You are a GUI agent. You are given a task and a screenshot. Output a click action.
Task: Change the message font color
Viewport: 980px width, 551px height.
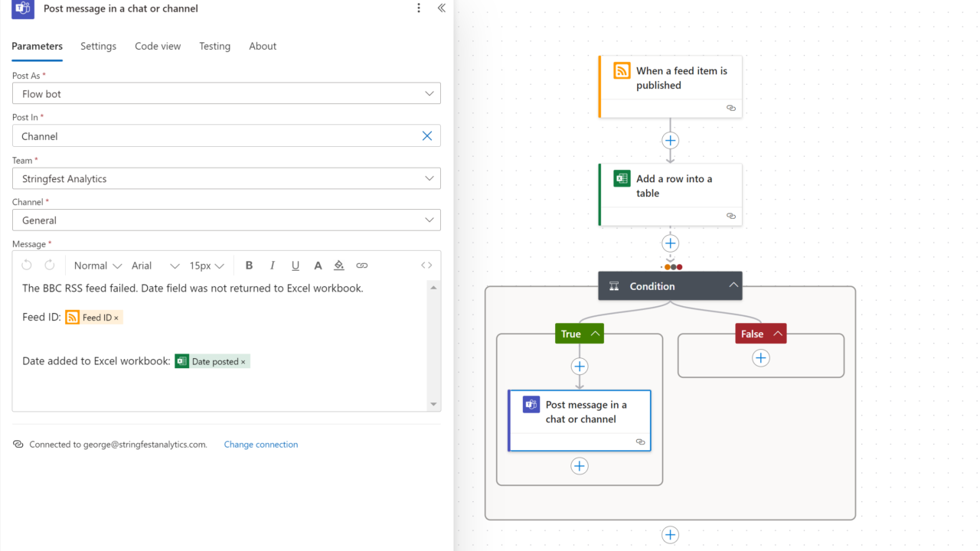pyautogui.click(x=318, y=266)
